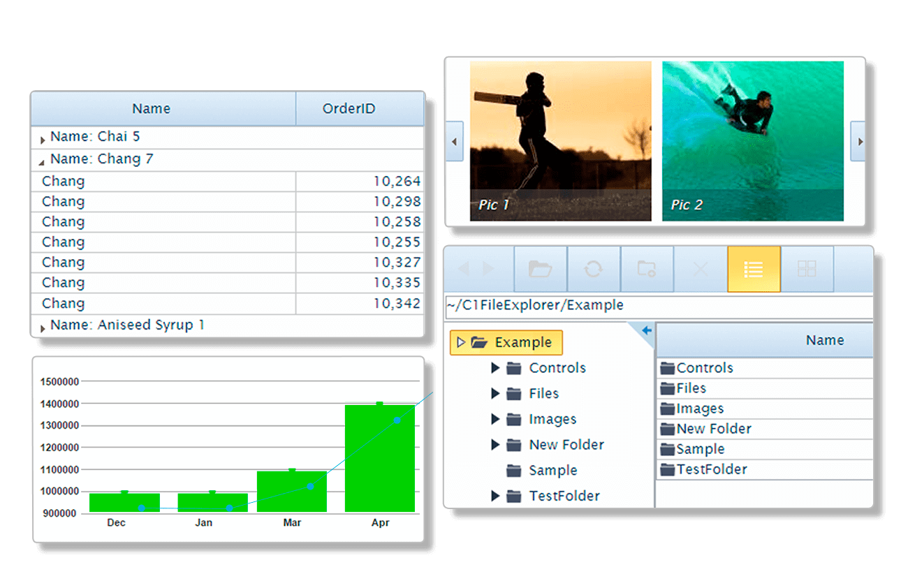Click the Dec bar in chart

click(x=124, y=503)
